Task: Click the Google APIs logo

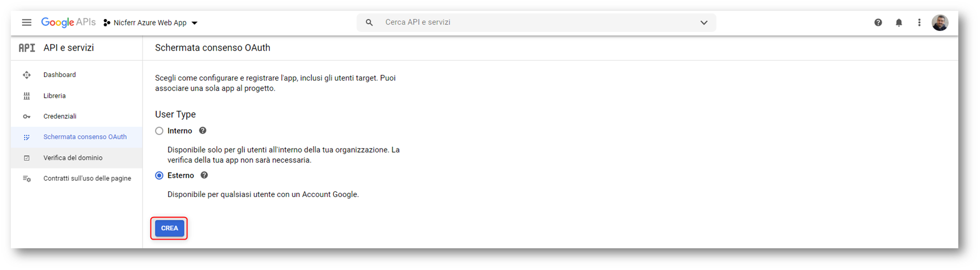Action: coord(68,22)
